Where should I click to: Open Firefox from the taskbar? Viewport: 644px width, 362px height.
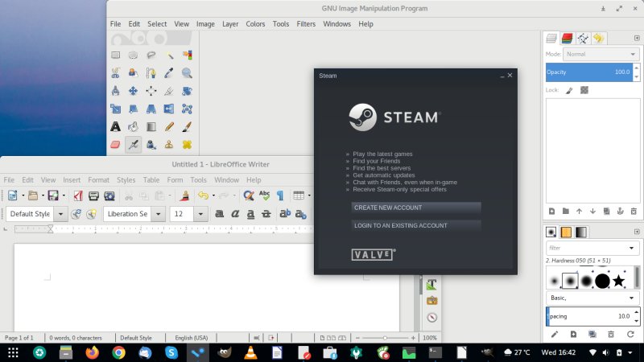click(93, 352)
